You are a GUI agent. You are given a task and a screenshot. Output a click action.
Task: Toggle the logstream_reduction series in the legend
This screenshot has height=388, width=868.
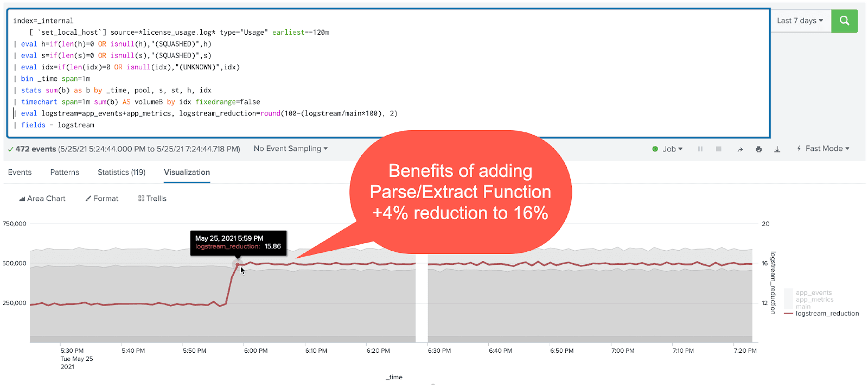(x=827, y=314)
